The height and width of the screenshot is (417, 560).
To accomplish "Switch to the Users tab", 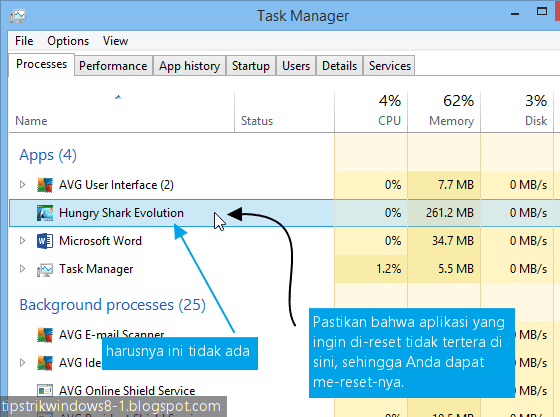I will pos(296,66).
